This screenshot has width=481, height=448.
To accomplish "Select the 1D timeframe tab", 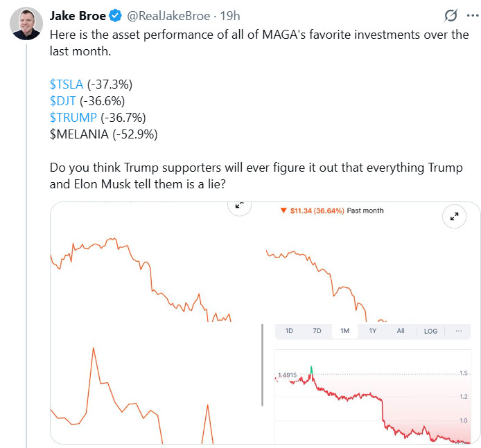I will [x=289, y=331].
